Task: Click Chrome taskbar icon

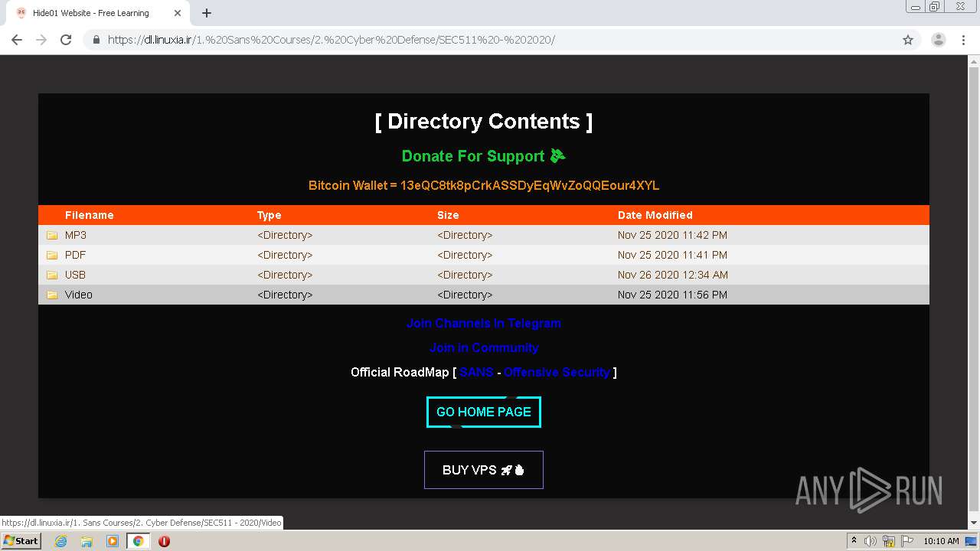Action: (x=138, y=541)
